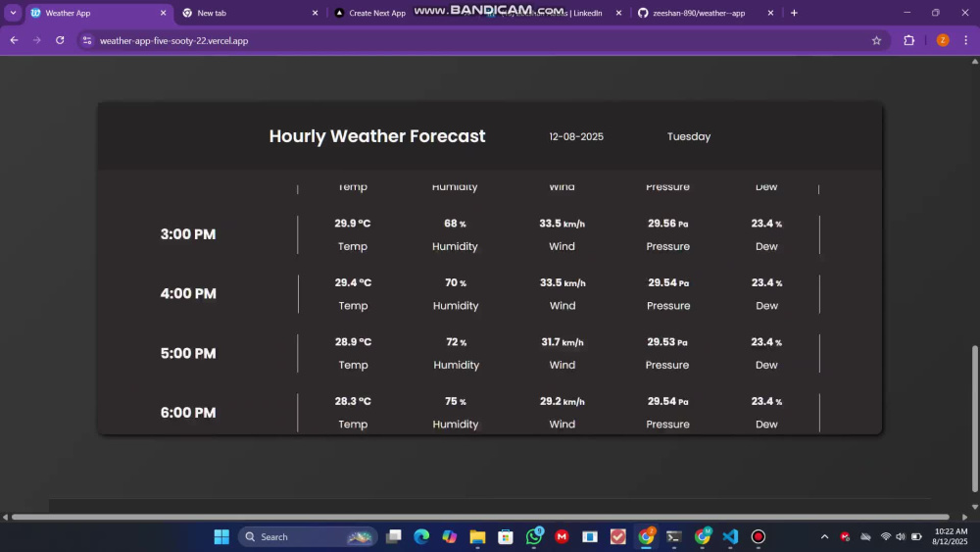Screen dimensions: 980x552
Task: Click the 29.4 °C temperature value
Action: tap(353, 283)
